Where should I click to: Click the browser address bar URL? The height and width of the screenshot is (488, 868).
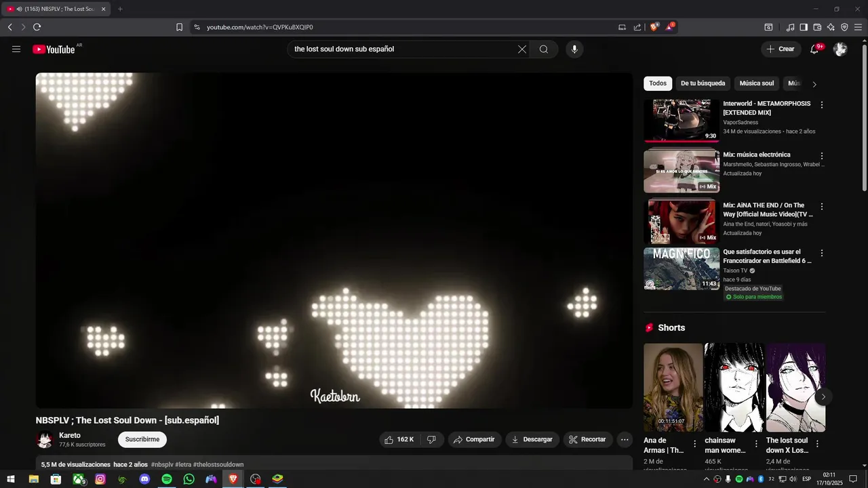[260, 27]
